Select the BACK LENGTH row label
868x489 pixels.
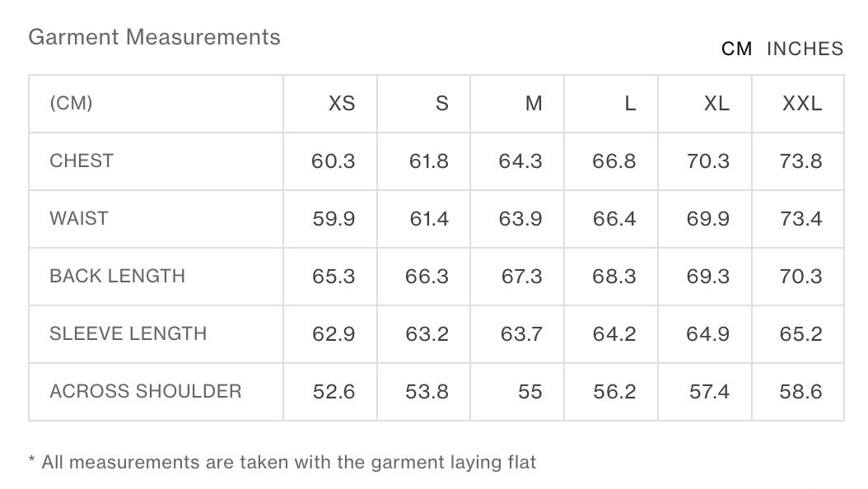tap(118, 276)
